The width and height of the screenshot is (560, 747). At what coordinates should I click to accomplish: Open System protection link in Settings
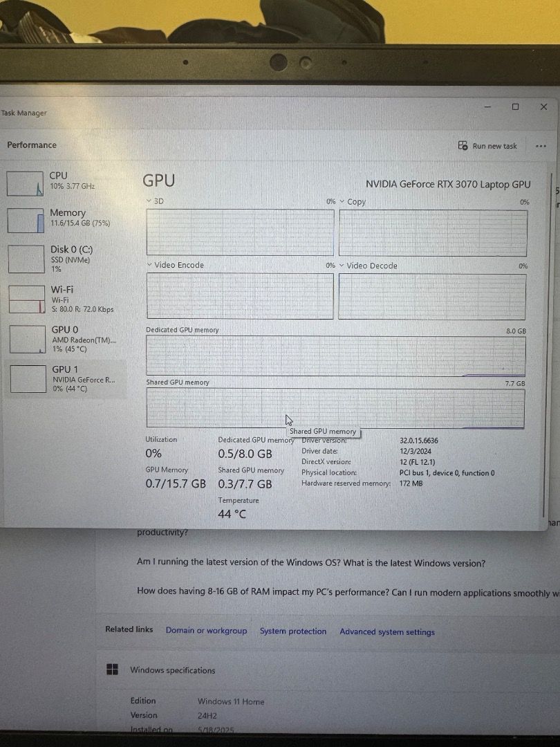[x=293, y=631]
